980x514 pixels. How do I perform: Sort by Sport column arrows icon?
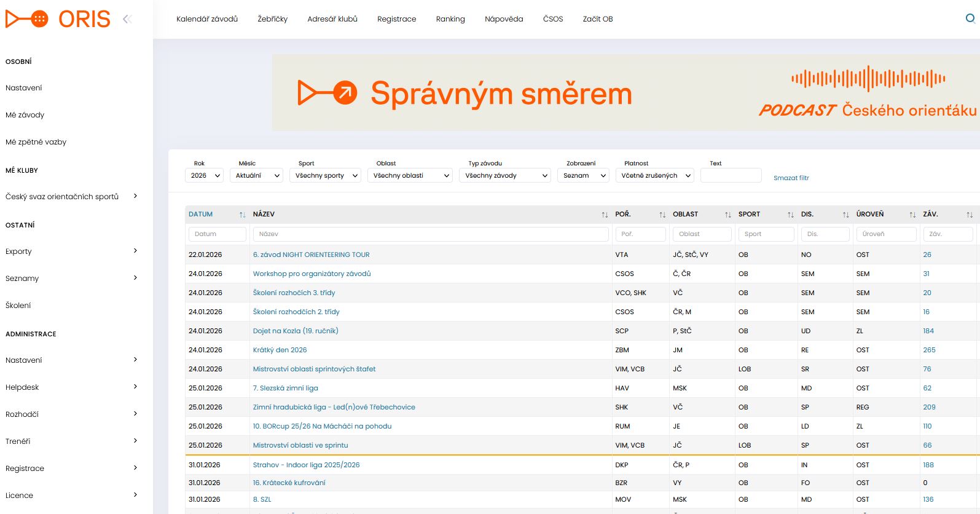pyautogui.click(x=790, y=215)
